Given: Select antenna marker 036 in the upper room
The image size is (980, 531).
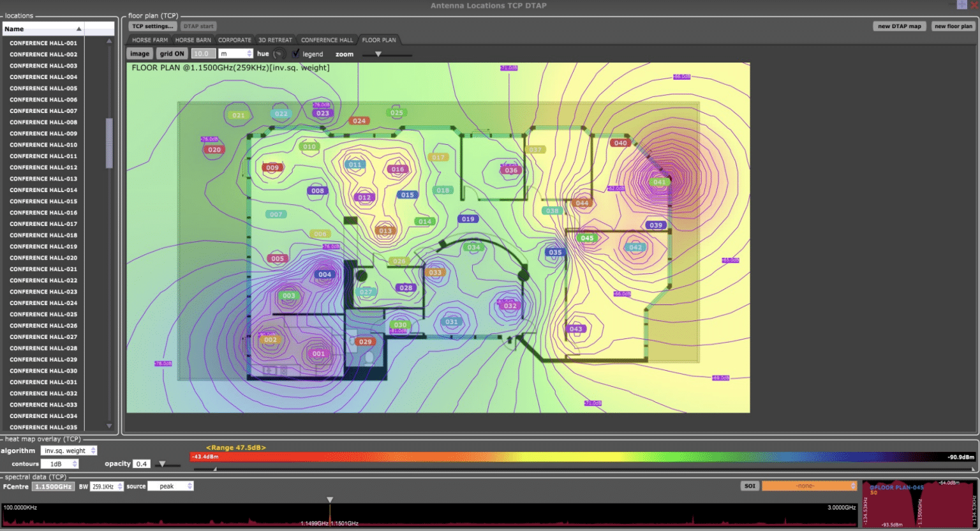Looking at the screenshot, I should (x=510, y=170).
